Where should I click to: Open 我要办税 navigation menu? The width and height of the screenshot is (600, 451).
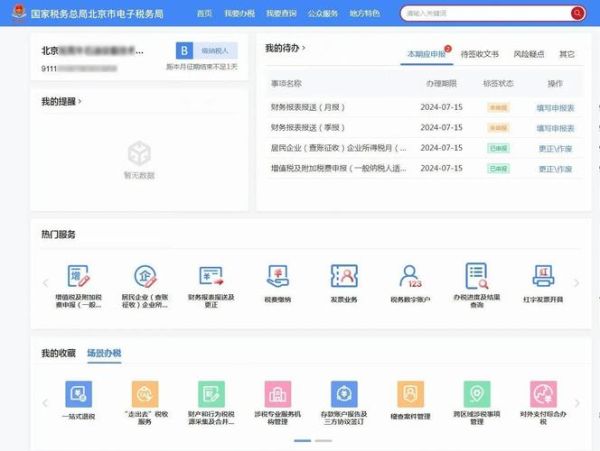[x=240, y=13]
